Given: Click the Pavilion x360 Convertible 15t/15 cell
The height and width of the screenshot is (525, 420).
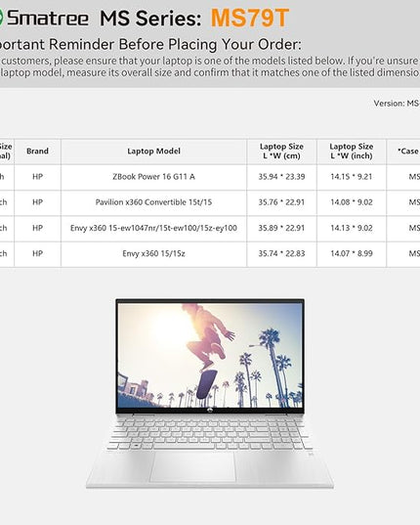Looking at the screenshot, I should pos(153,202).
